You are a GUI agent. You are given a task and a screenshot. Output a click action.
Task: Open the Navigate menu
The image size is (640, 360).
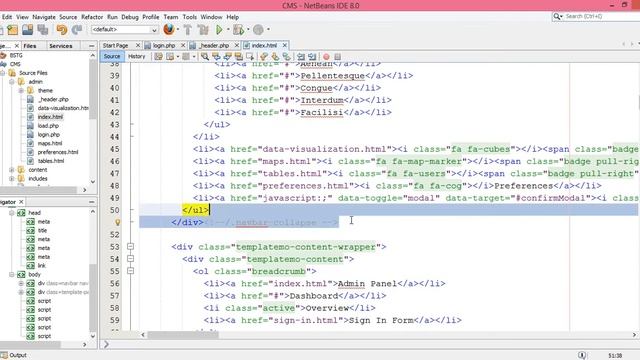pyautogui.click(x=44, y=17)
